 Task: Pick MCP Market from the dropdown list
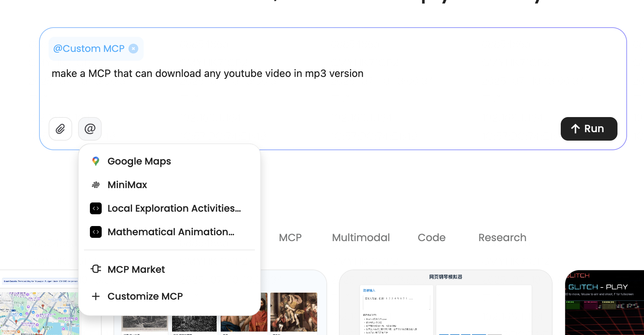136,269
